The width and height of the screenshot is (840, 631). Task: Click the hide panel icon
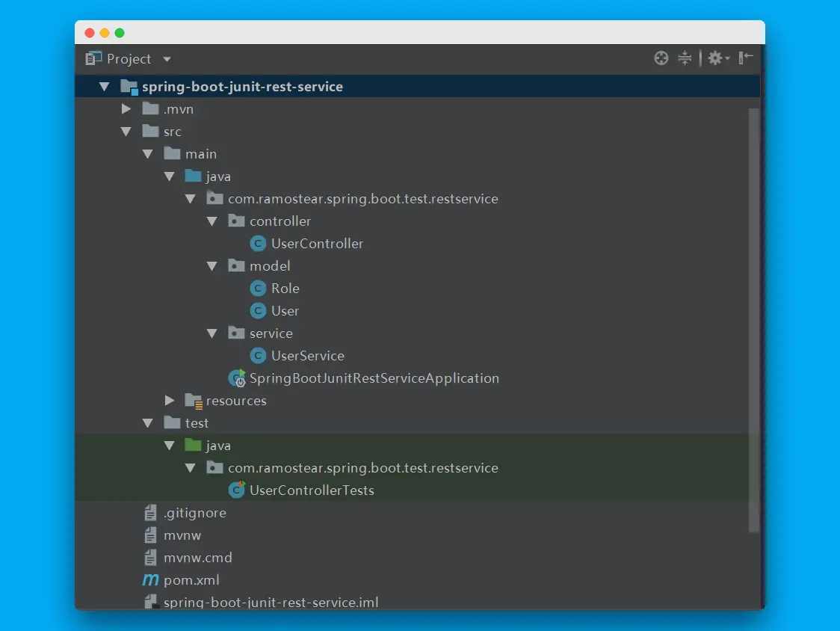pos(746,58)
